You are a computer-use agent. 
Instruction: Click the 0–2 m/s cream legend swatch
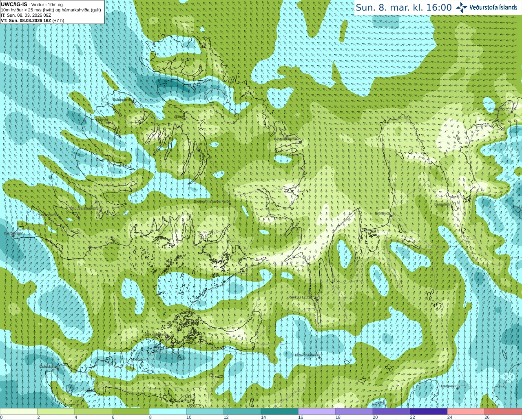(x=19, y=411)
